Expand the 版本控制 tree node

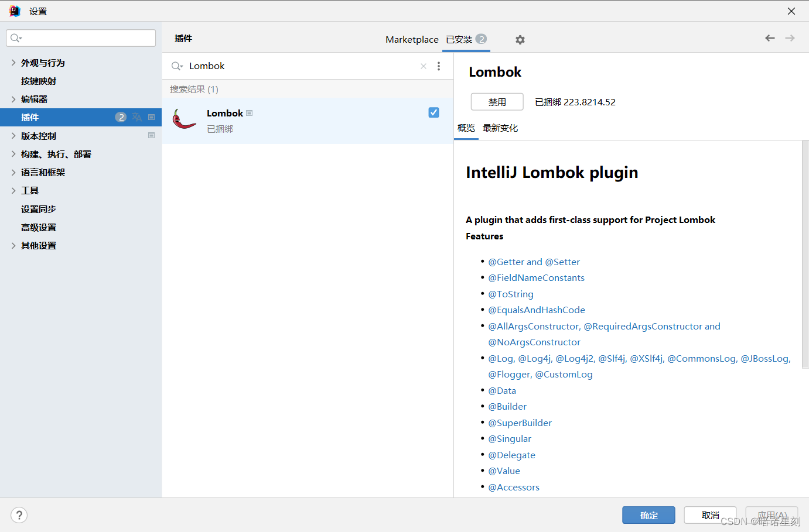(13, 135)
